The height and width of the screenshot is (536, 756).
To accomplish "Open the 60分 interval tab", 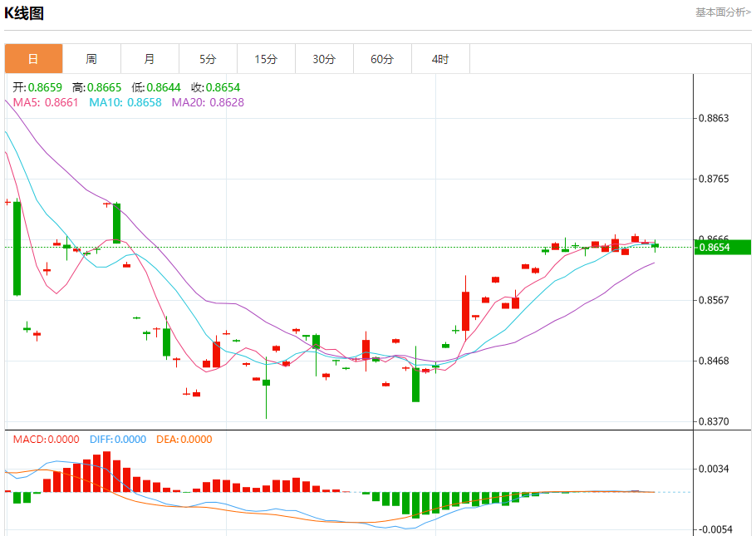I will pyautogui.click(x=382, y=59).
